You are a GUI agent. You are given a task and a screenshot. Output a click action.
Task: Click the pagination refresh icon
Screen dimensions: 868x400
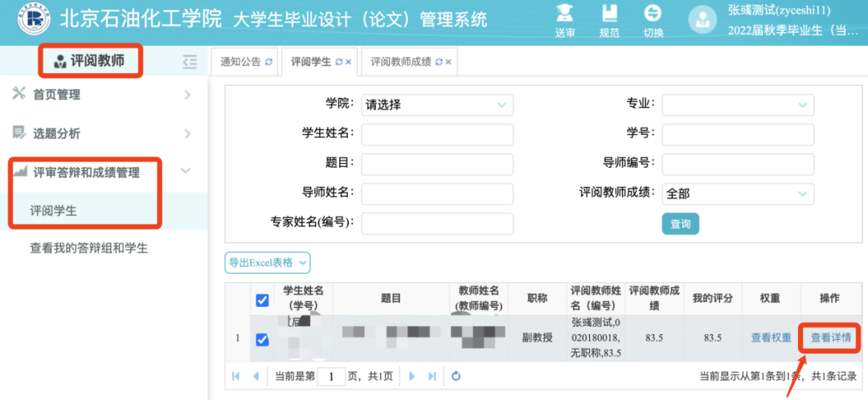pyautogui.click(x=456, y=376)
